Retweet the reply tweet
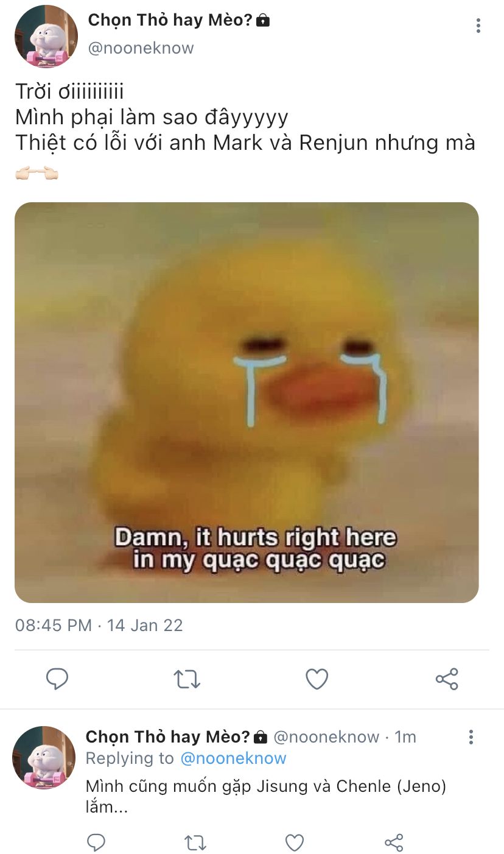 [x=195, y=842]
